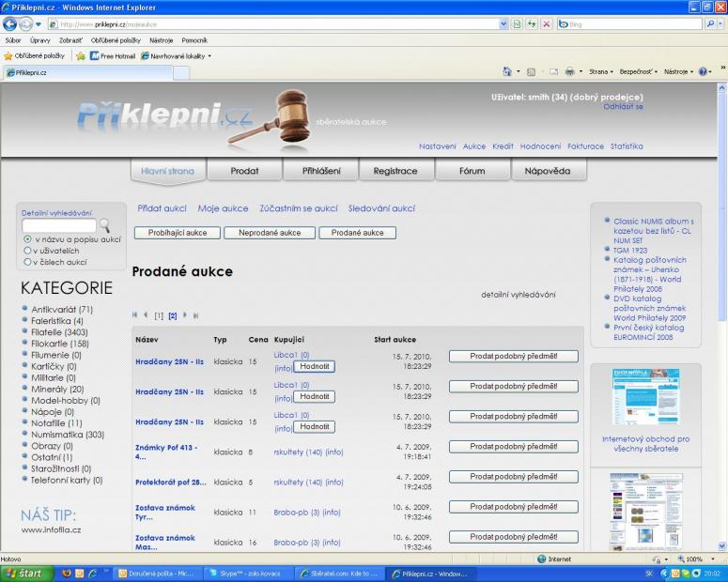Open Moje aukce link
The height and width of the screenshot is (582, 728).
tap(223, 208)
